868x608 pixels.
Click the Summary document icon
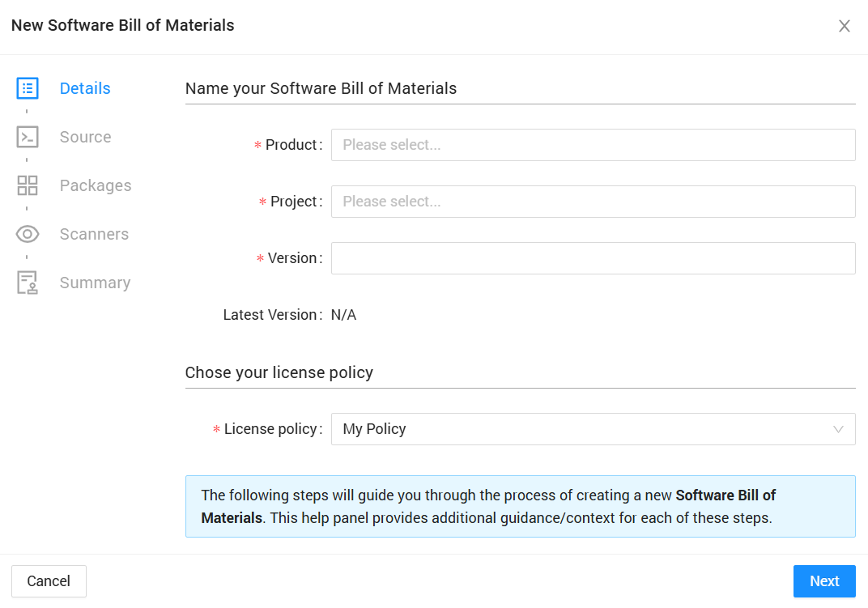click(x=28, y=283)
